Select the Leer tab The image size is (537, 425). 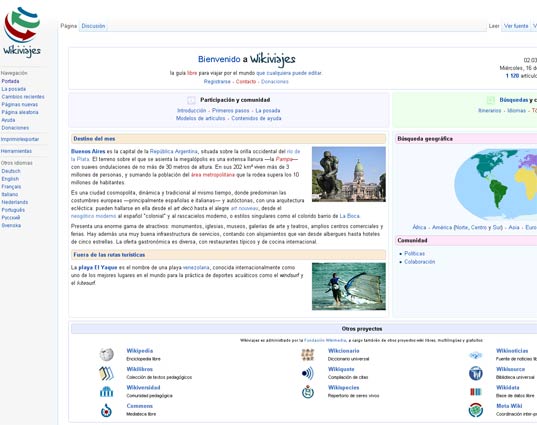tap(494, 26)
